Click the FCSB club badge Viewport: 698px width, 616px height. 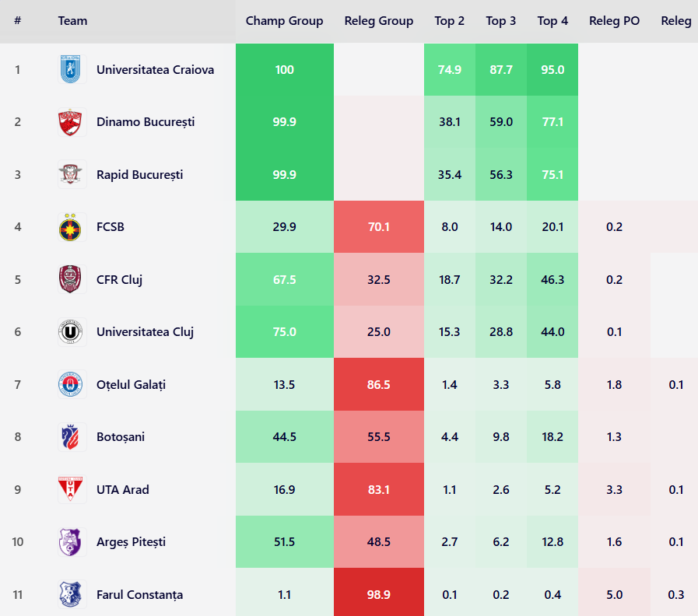(72, 227)
